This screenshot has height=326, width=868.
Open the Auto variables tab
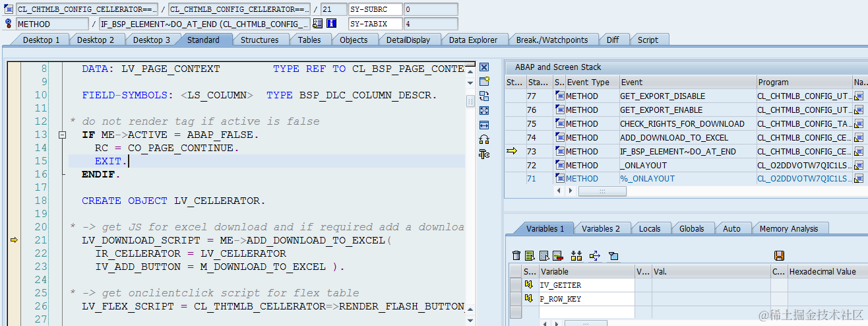point(731,228)
